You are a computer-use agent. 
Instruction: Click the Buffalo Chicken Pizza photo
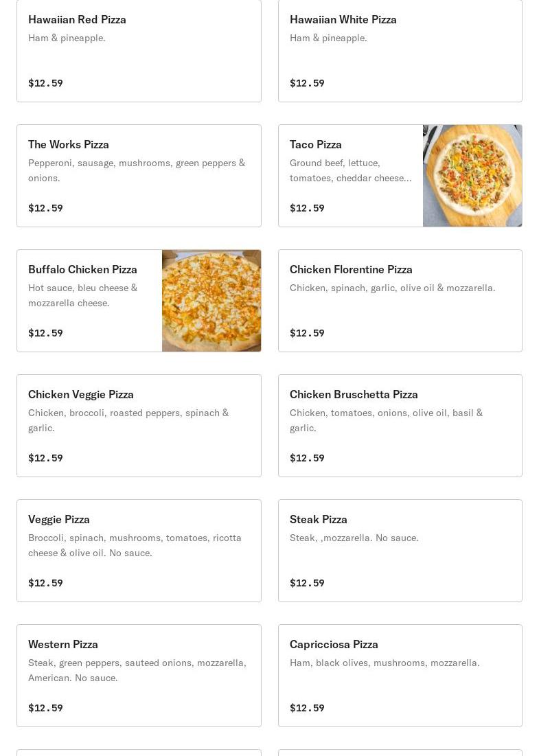211,300
